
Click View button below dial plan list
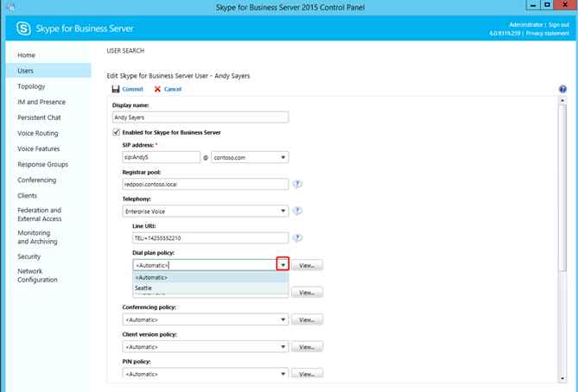307,293
